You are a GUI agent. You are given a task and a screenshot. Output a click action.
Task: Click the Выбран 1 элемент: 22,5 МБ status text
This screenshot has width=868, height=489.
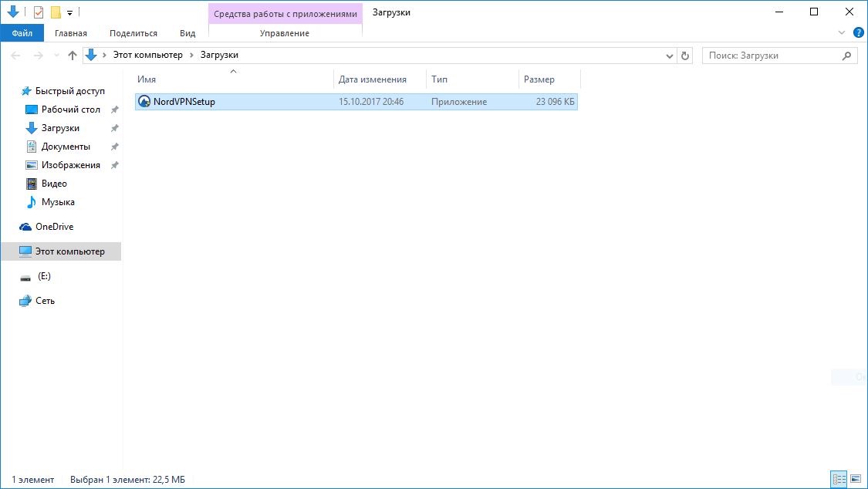(127, 480)
